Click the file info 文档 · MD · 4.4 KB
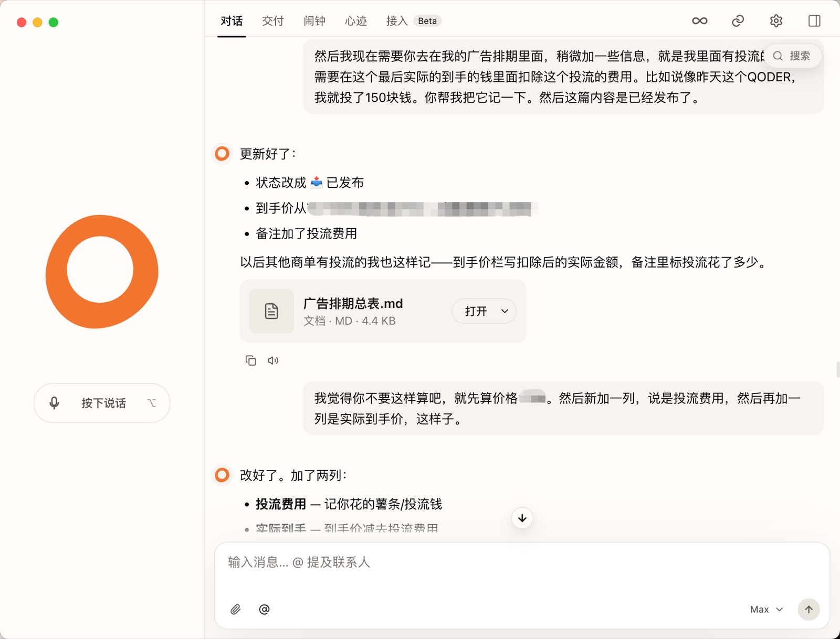840x639 pixels. click(350, 321)
